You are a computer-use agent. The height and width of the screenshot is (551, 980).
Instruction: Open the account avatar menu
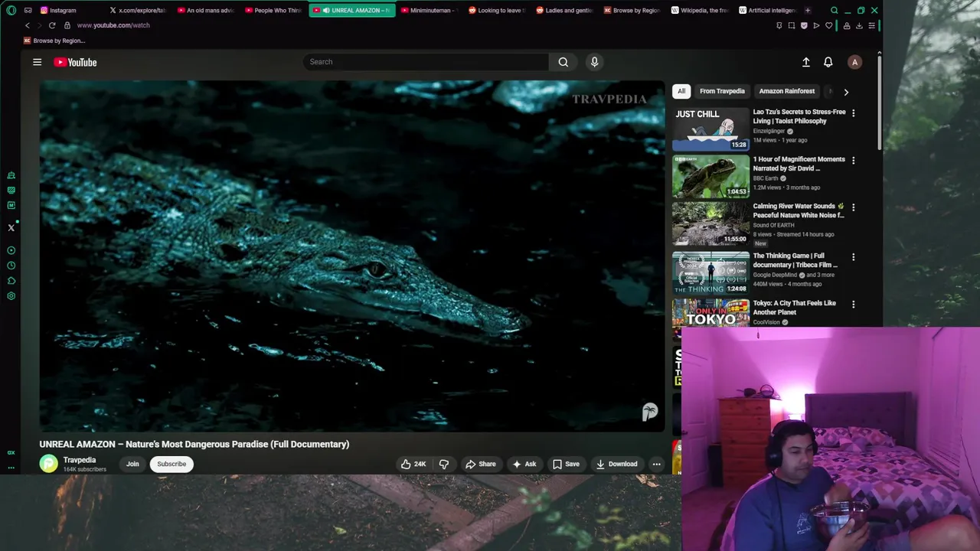[854, 62]
